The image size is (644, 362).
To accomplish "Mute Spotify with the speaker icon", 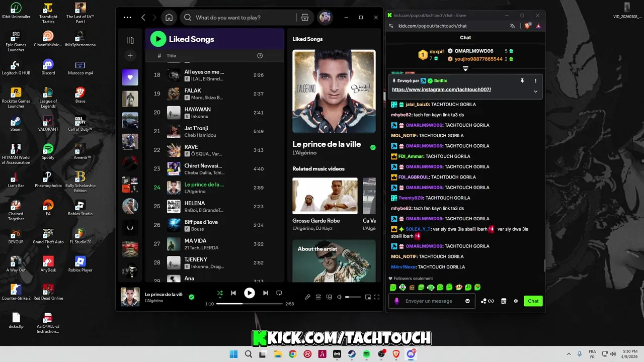I will coord(340,297).
